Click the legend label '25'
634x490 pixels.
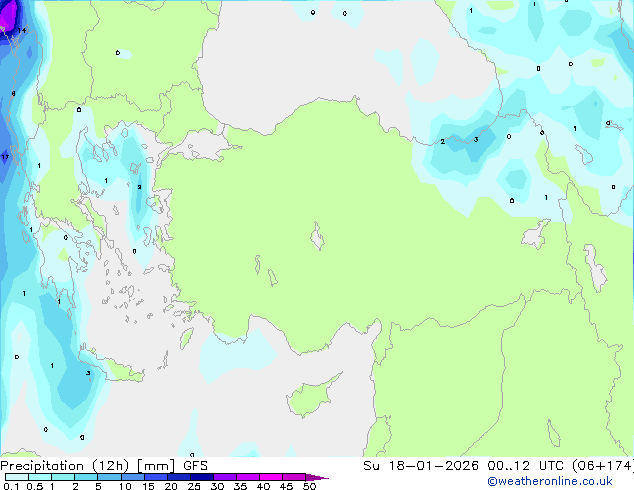pyautogui.click(x=194, y=486)
